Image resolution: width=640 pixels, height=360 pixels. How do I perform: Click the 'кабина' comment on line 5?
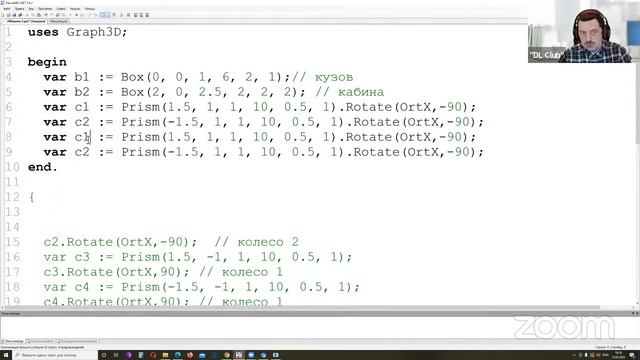pos(361,92)
